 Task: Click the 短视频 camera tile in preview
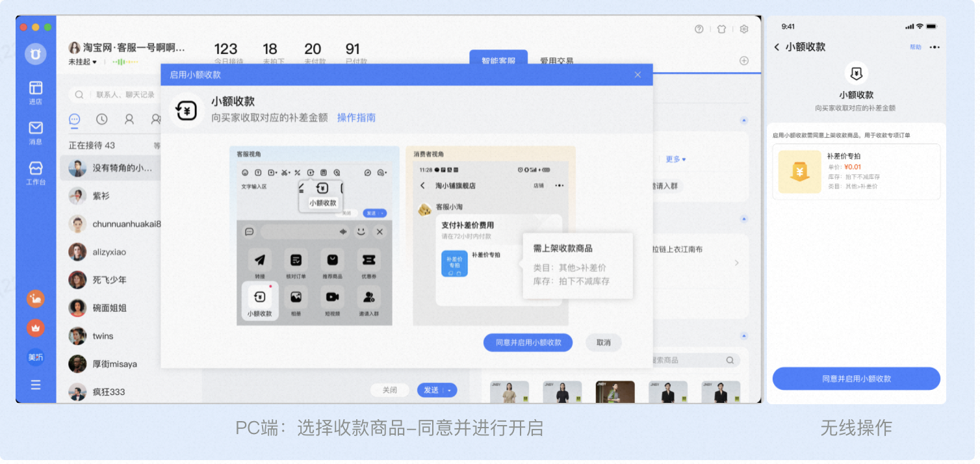click(332, 302)
